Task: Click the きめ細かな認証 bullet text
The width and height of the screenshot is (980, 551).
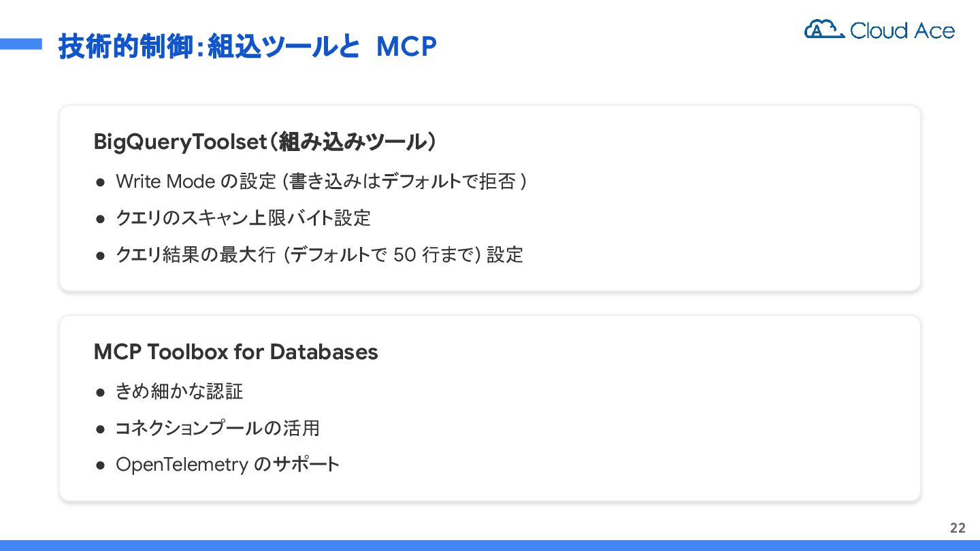Action: click(180, 391)
